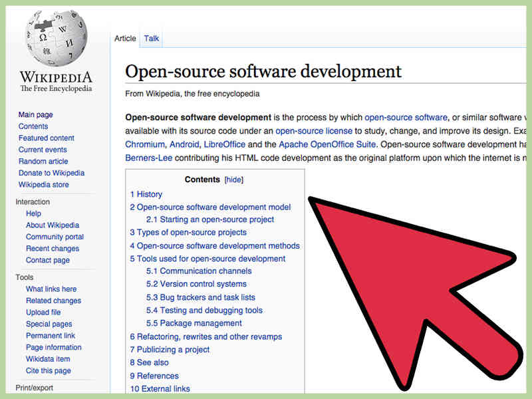This screenshot has width=532, height=399.
Task: Open Donate to Wikipedia link
Action: (x=51, y=173)
